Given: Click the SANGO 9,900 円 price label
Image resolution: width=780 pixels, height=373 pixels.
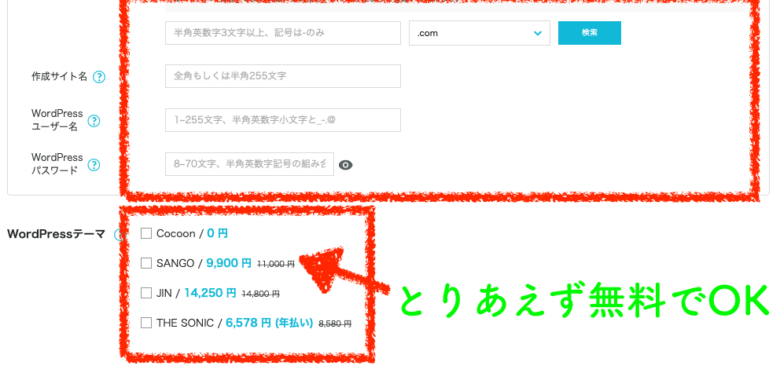Looking at the screenshot, I should tap(229, 264).
